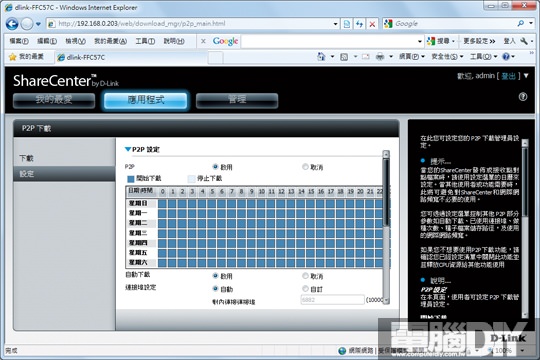Click the favorites star icon

(12, 57)
